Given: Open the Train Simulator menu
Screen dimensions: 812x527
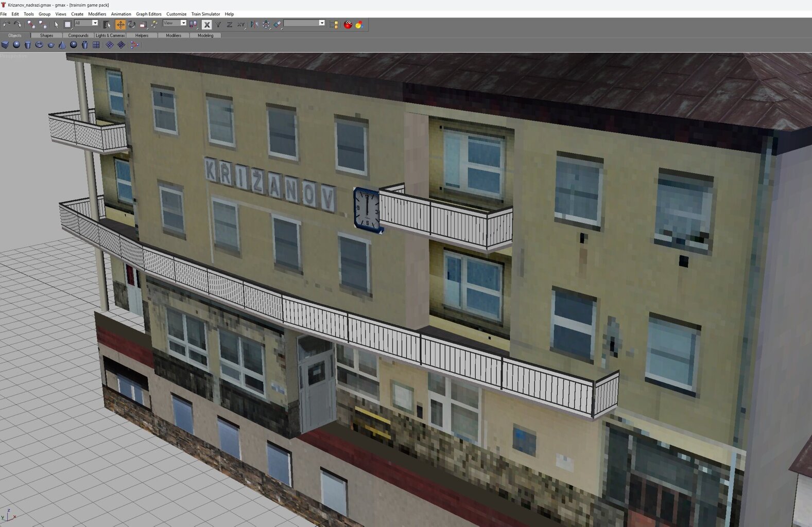Looking at the screenshot, I should (x=205, y=14).
